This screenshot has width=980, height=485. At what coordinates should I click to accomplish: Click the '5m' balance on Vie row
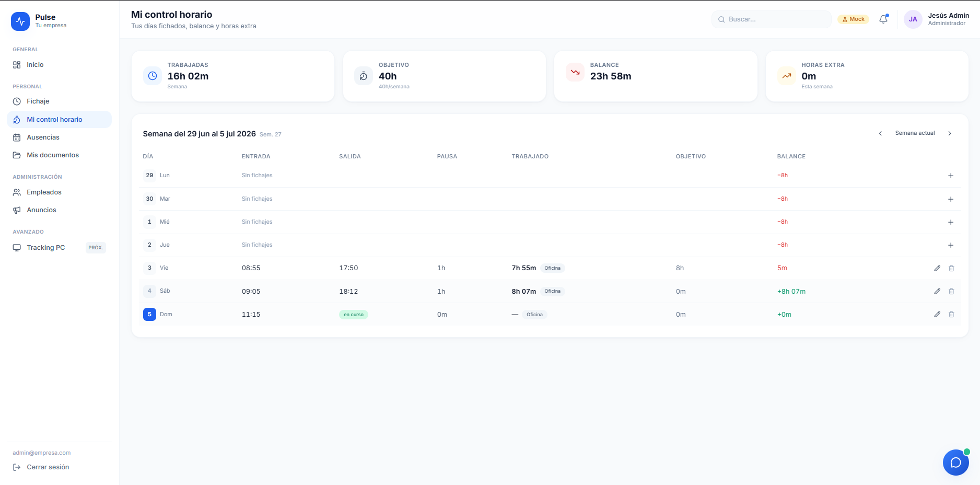782,268
